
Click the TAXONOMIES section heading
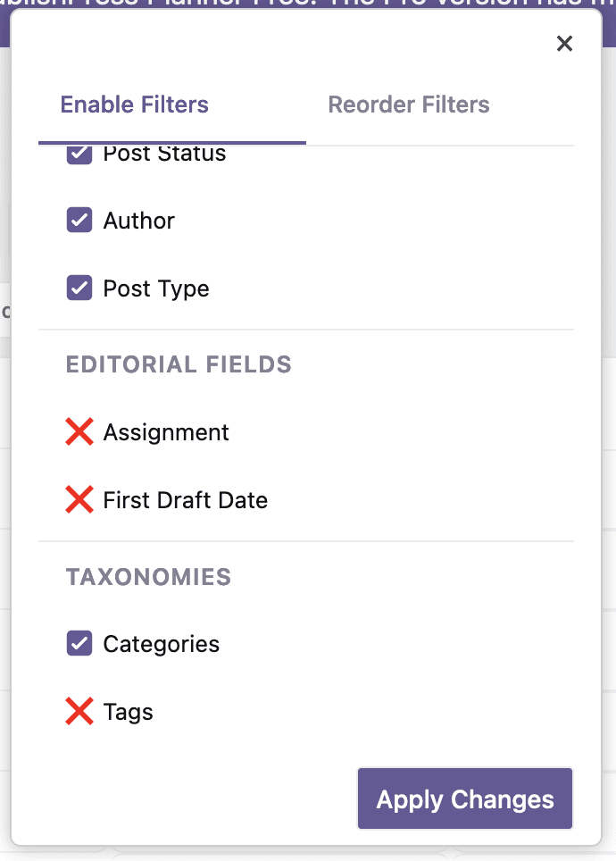coord(147,576)
